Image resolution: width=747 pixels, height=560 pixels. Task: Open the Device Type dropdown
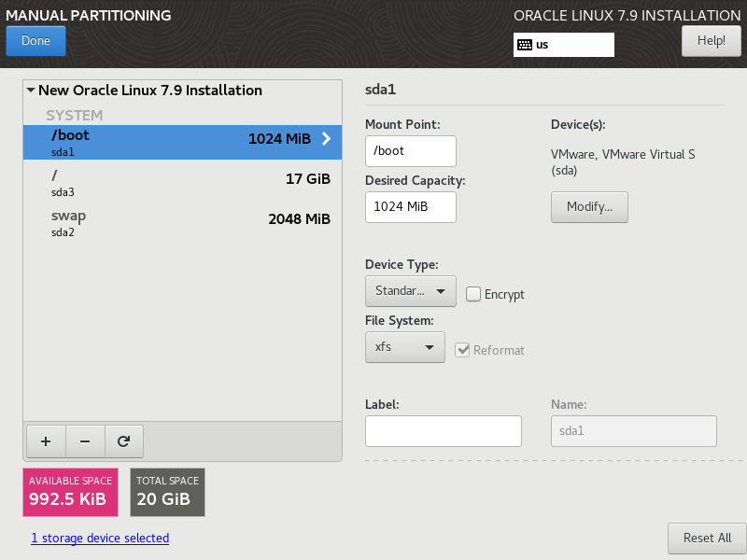[x=411, y=291]
